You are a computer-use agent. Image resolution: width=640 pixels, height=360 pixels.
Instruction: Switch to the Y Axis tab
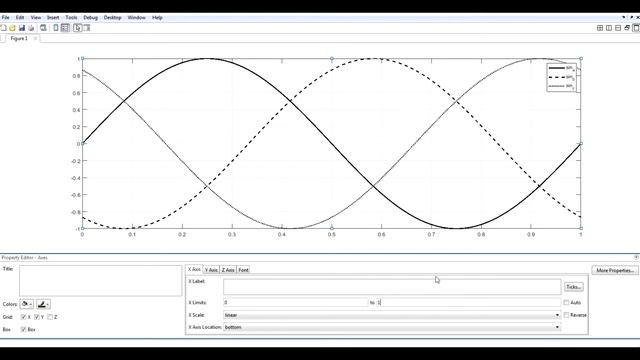tap(211, 270)
